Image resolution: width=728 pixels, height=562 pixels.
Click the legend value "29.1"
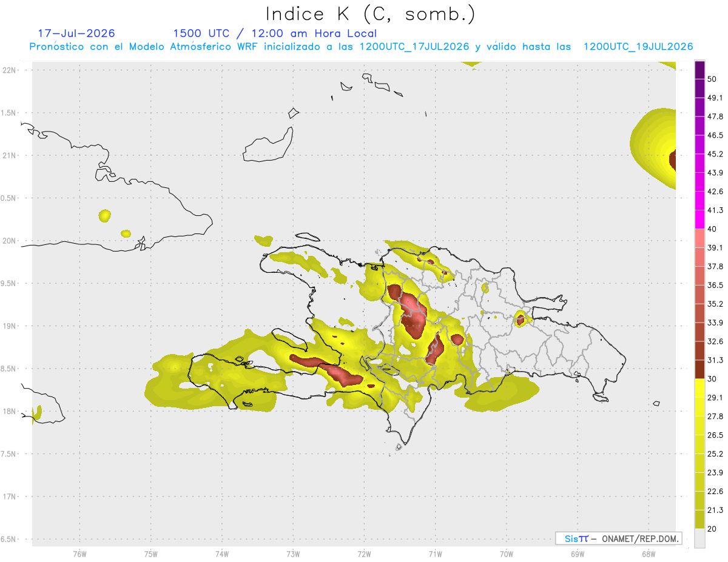tap(715, 398)
